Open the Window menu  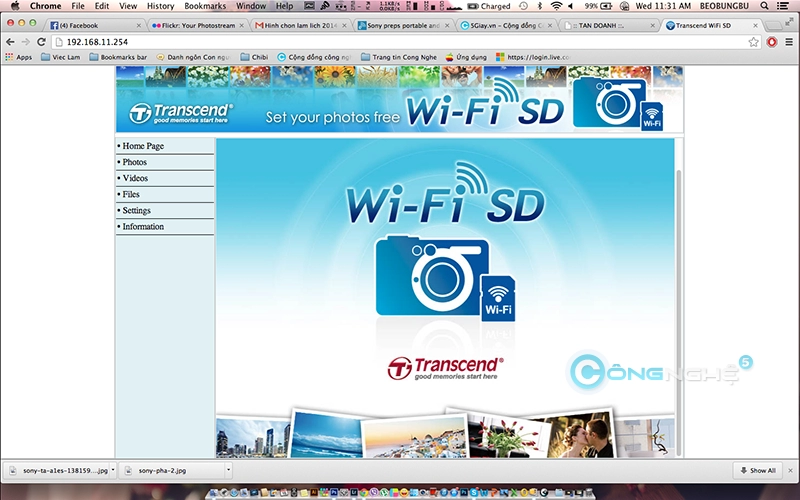(251, 6)
